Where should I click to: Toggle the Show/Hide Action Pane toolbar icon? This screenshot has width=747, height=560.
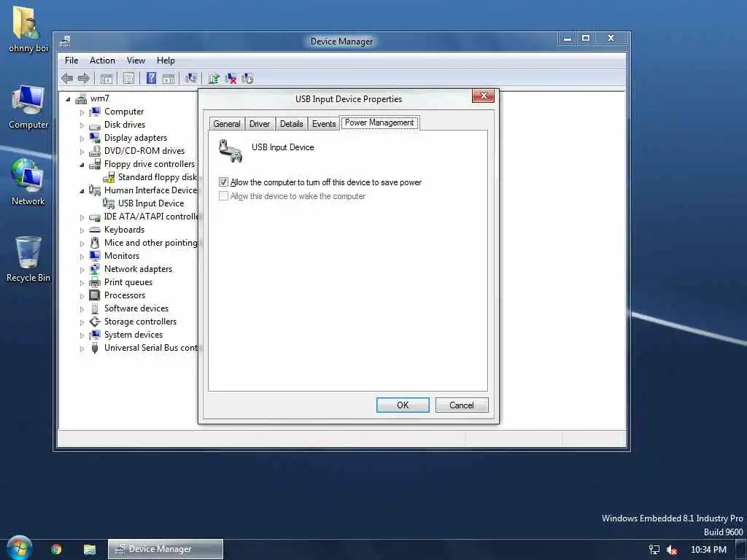pos(169,79)
